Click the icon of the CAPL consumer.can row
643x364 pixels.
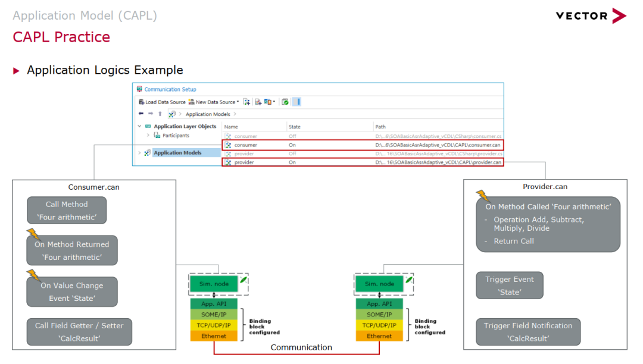click(228, 145)
